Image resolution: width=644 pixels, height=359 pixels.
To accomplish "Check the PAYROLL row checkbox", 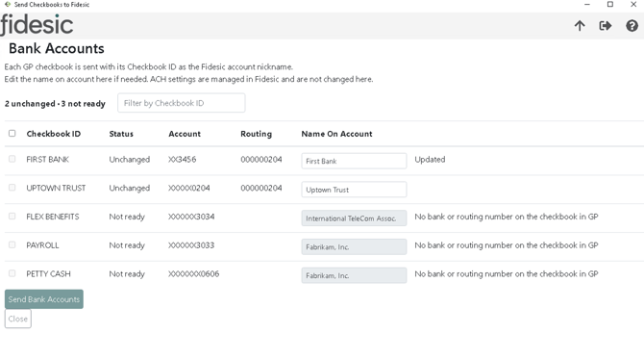I will pyautogui.click(x=12, y=244).
